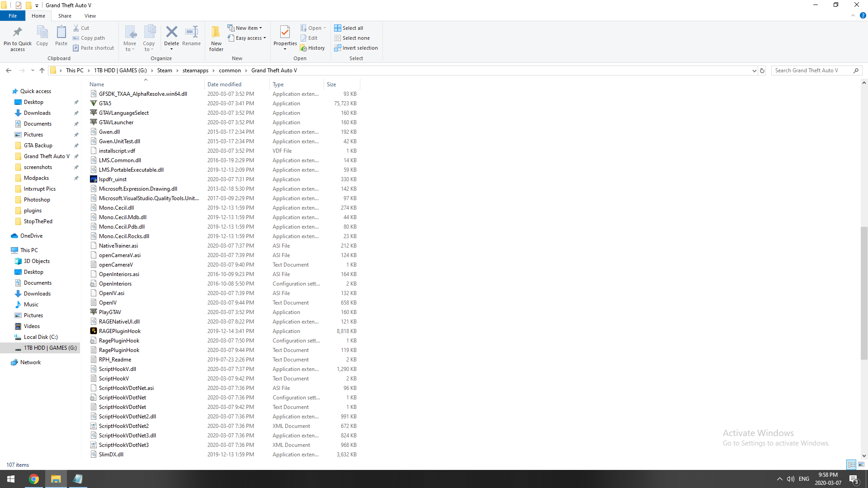Switch to the View ribbon tab

tap(90, 16)
